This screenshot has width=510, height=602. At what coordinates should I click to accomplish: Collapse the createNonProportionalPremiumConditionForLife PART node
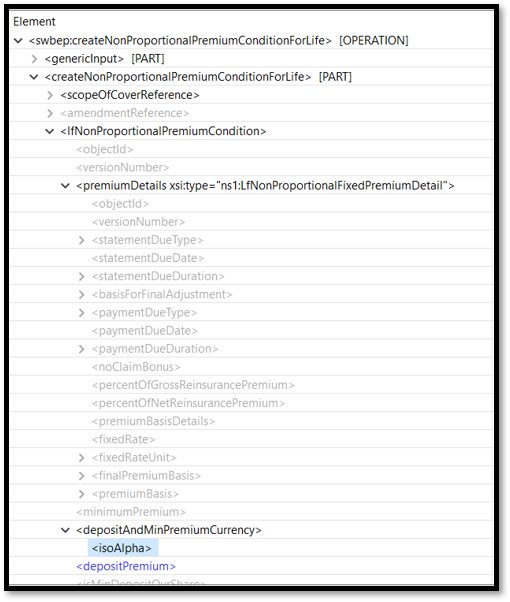click(x=34, y=77)
